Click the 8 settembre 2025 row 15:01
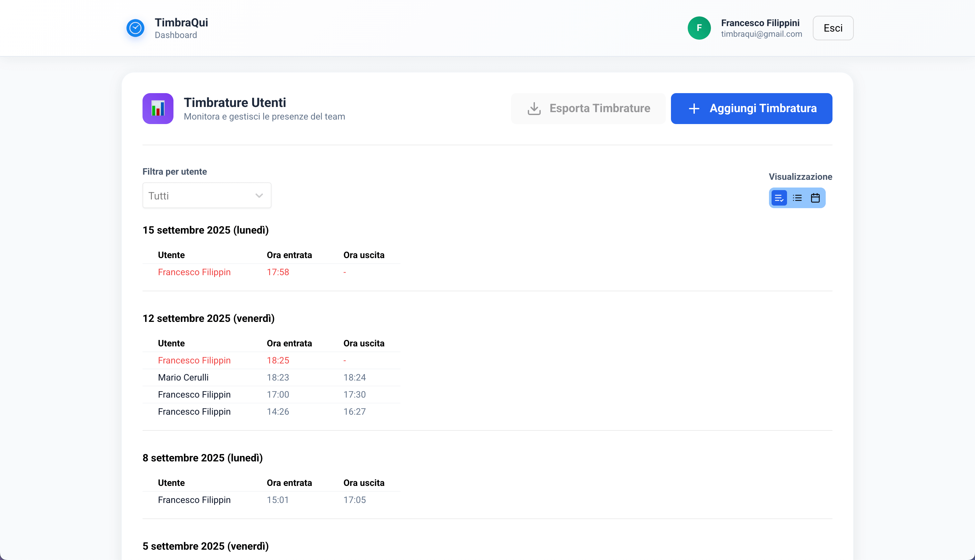The image size is (975, 560). (x=277, y=500)
